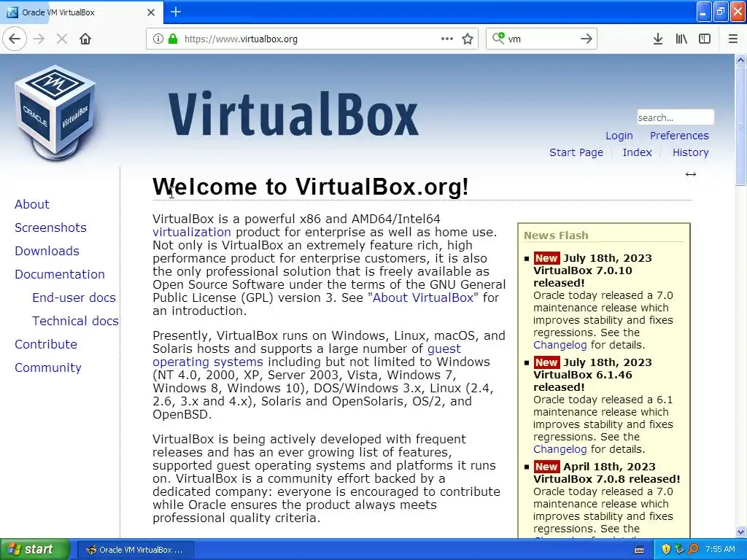Screen dimensions: 747x560
Task: Go to Start Page link
Action: point(576,152)
